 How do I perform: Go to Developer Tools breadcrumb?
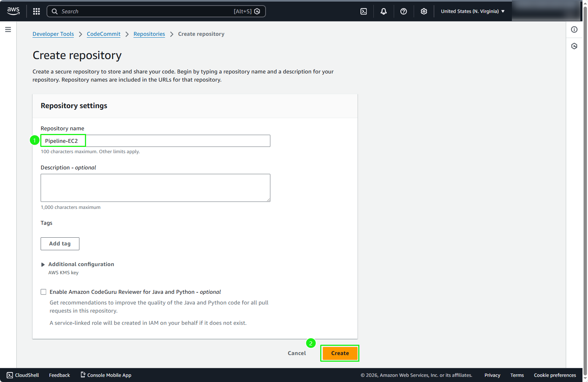[53, 34]
